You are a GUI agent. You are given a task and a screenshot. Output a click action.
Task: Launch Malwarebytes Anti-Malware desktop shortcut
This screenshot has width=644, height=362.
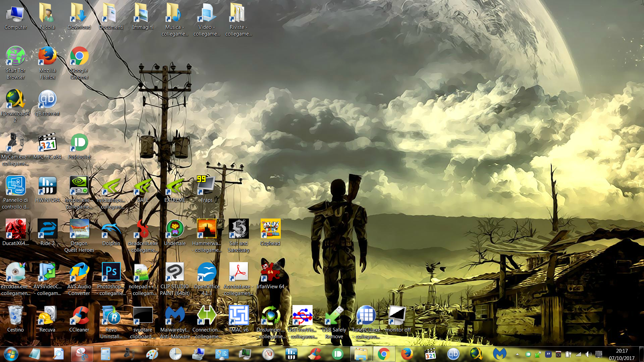tap(175, 322)
